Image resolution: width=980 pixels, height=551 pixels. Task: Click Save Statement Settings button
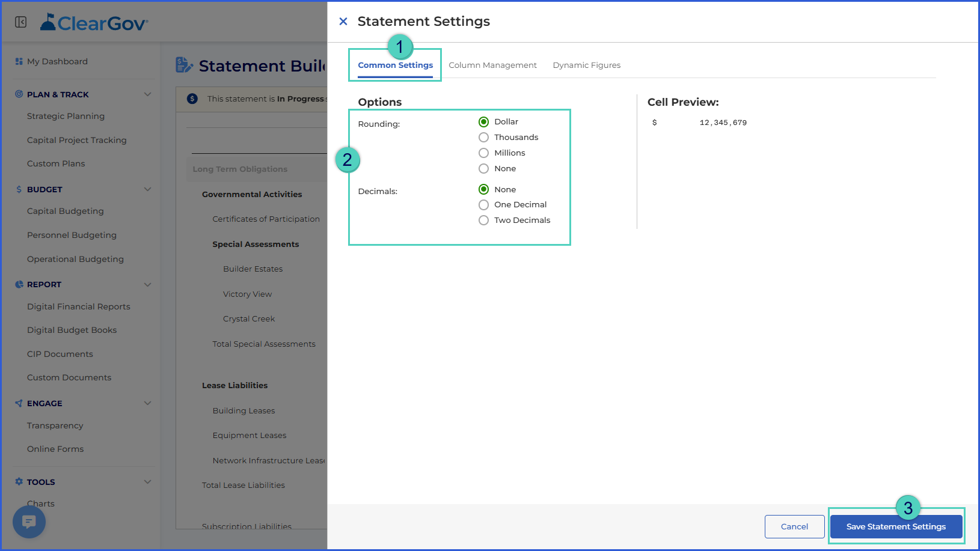pyautogui.click(x=896, y=526)
